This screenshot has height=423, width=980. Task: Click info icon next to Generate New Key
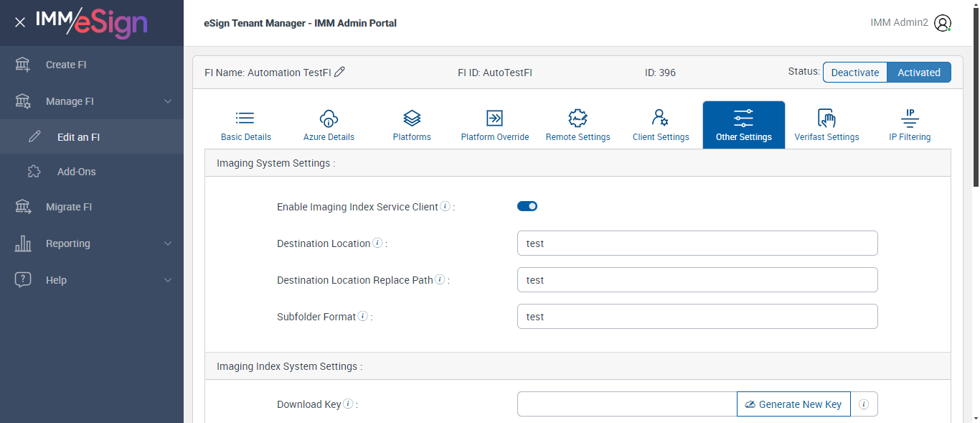(864, 404)
